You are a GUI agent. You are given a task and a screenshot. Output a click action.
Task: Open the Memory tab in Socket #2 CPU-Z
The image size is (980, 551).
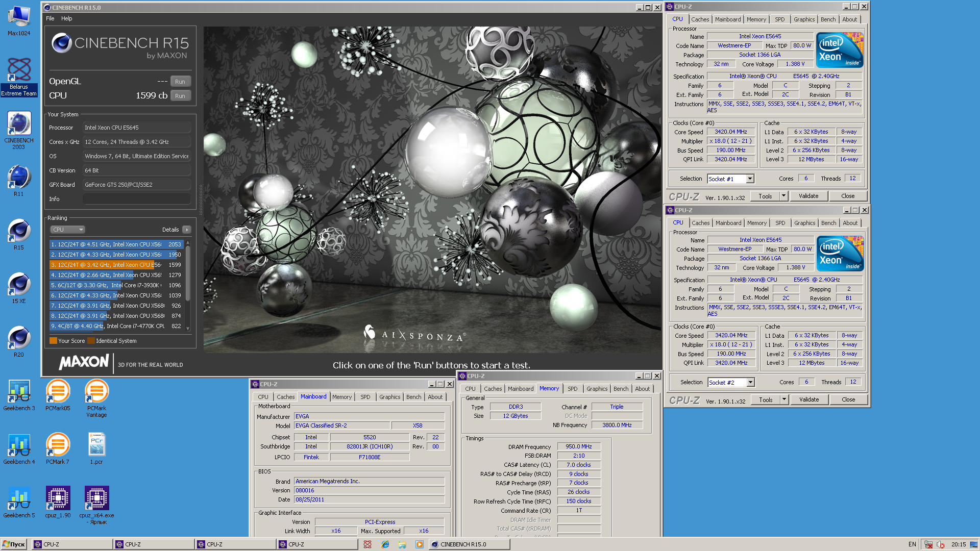[x=756, y=223]
